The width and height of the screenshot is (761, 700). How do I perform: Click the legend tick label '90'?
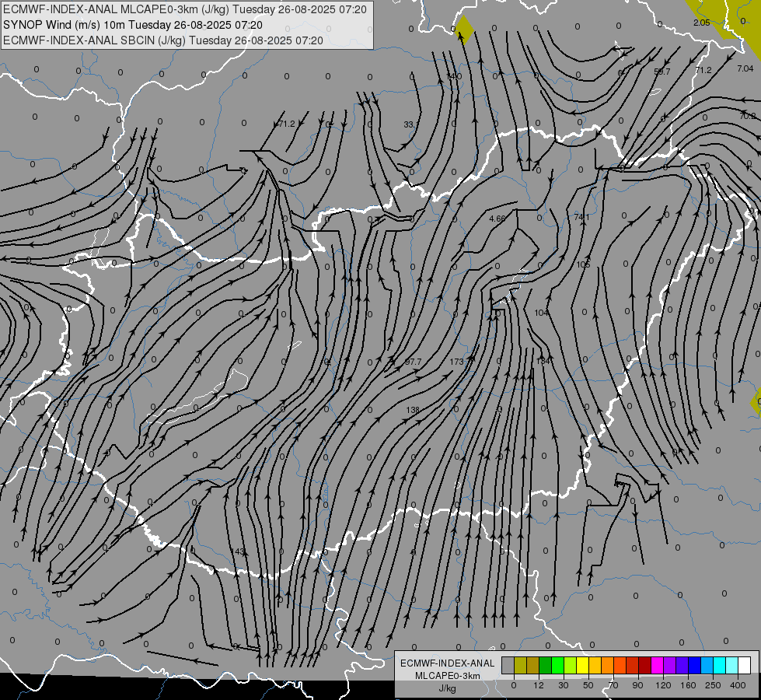coord(637,685)
